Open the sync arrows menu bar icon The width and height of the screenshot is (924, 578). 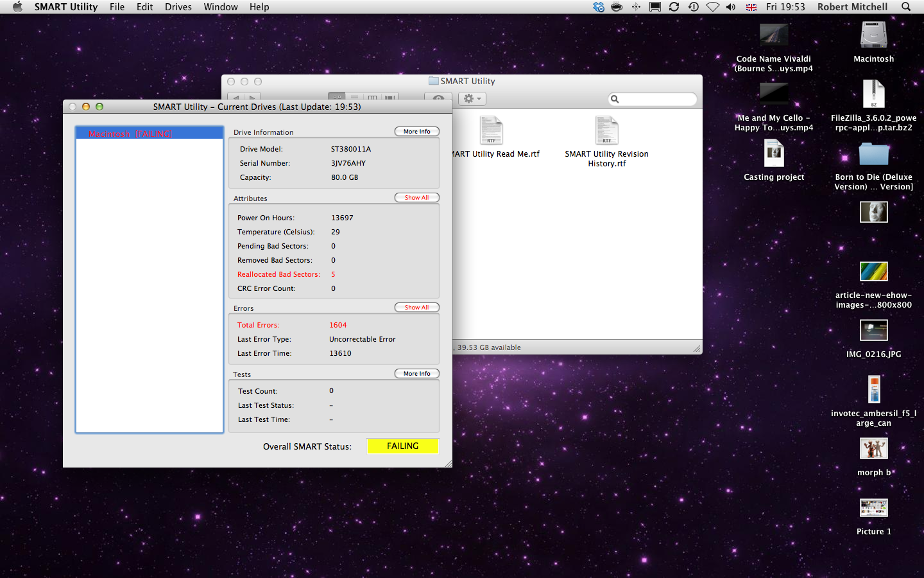pos(674,6)
